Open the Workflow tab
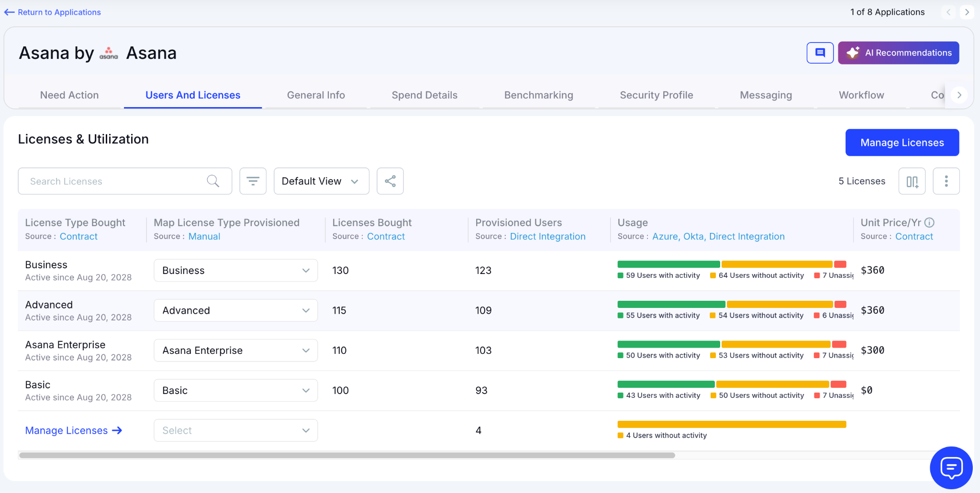This screenshot has height=493, width=980. pyautogui.click(x=861, y=95)
